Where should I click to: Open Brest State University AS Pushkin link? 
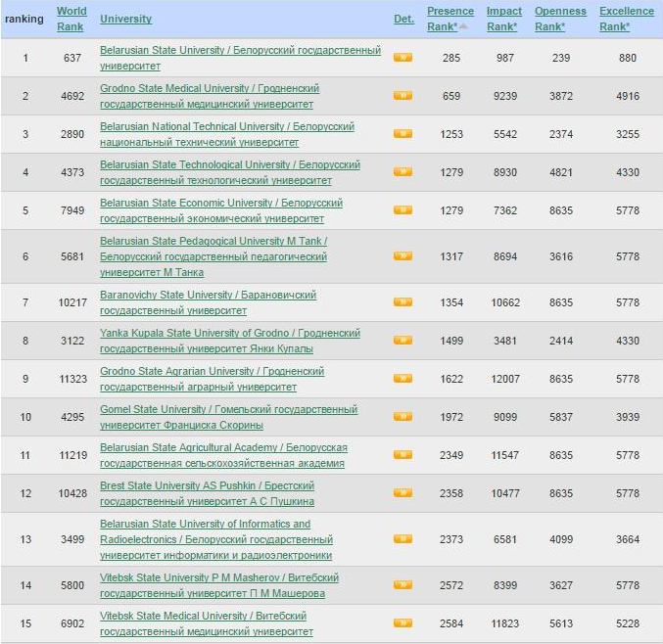point(207,493)
